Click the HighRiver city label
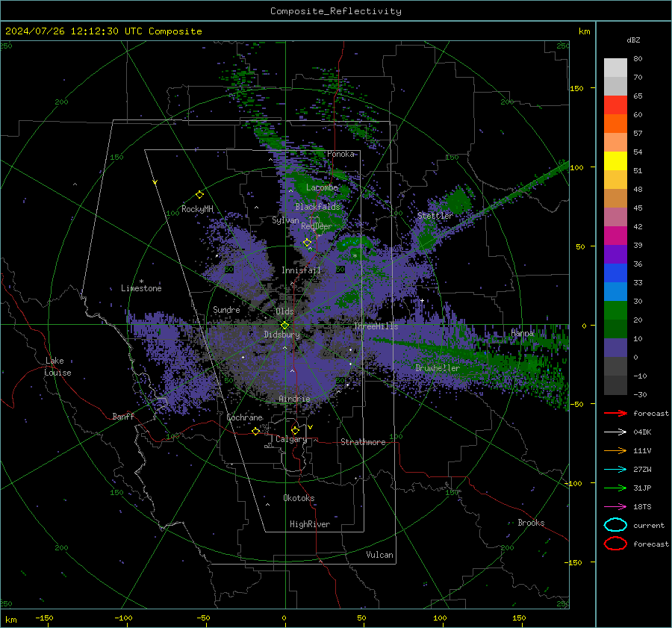 coord(310,524)
